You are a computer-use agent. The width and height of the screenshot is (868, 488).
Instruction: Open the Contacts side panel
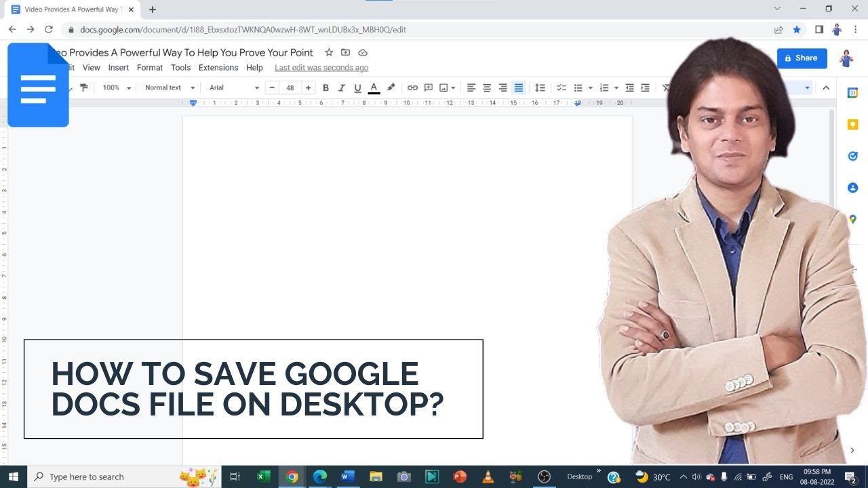tap(852, 188)
